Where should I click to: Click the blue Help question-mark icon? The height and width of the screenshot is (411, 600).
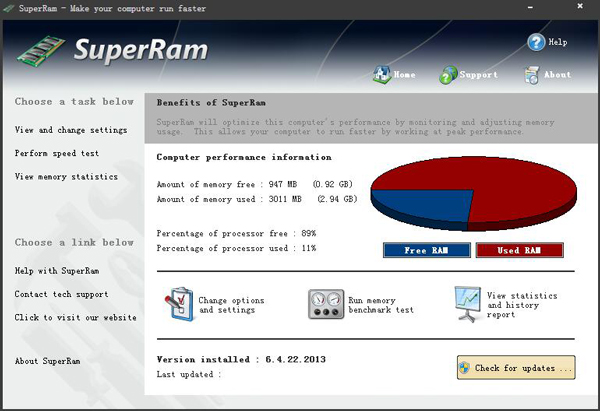536,42
